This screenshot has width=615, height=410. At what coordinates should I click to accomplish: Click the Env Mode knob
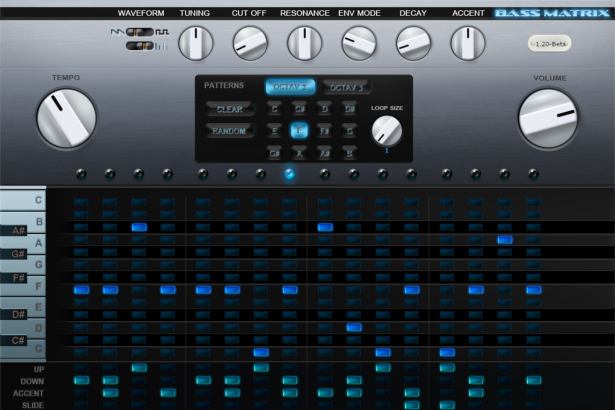(358, 42)
